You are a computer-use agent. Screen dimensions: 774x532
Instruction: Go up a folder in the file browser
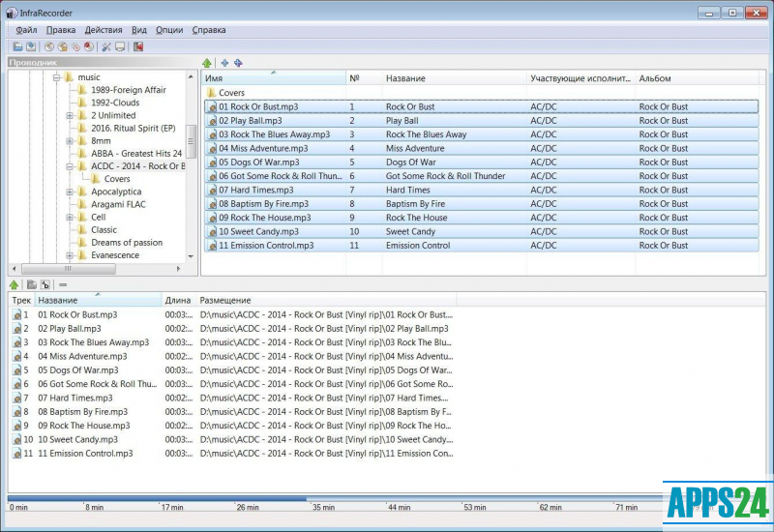[x=207, y=63]
